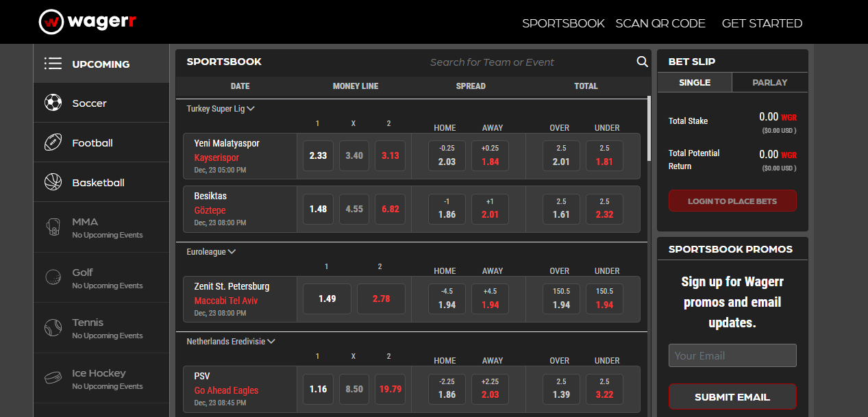Switch to the Single bet slip tab
Viewport: 868px width, 417px height.
click(695, 82)
